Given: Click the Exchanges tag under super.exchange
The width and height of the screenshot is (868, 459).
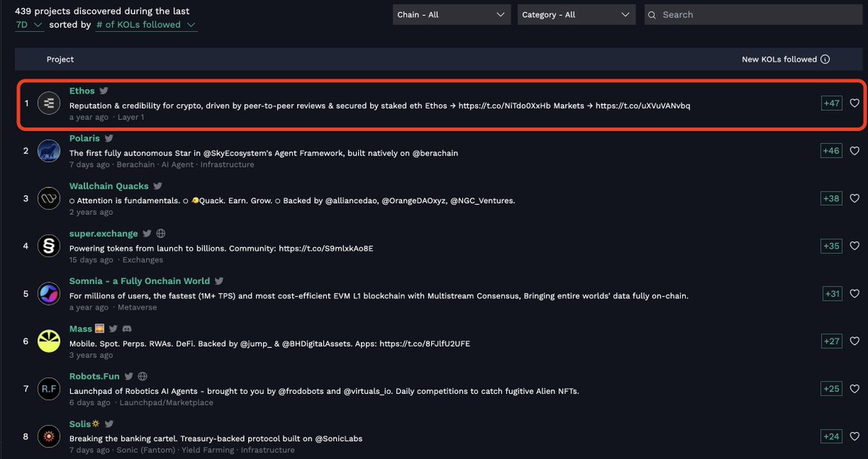Looking at the screenshot, I should (x=142, y=259).
